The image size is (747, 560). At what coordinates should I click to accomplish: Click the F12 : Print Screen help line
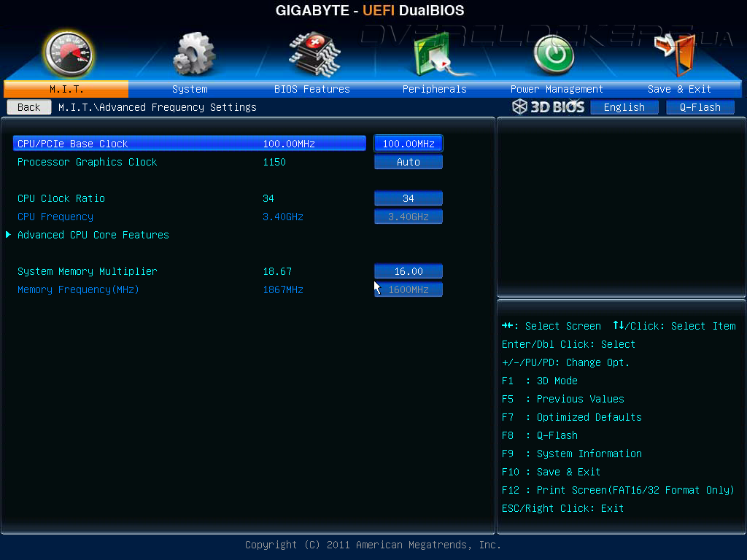[618, 490]
